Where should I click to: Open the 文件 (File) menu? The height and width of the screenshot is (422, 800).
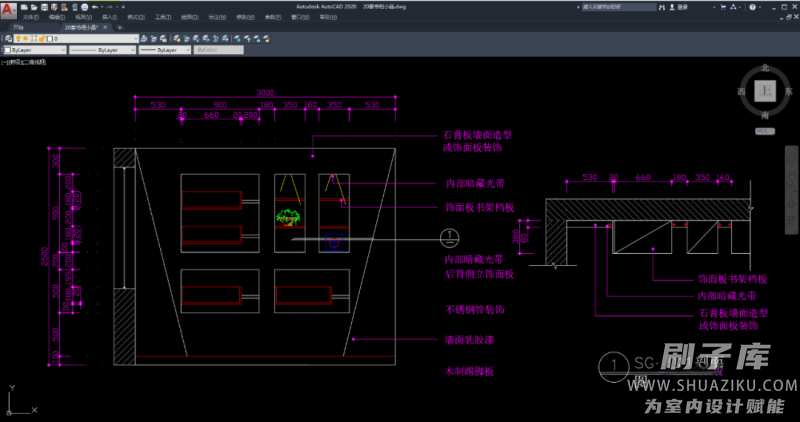[x=31, y=17]
